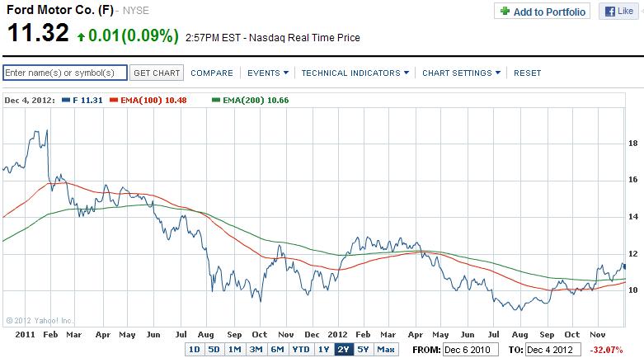The image size is (644, 358).
Task: Click the 18 price axis label
Action: tap(633, 144)
